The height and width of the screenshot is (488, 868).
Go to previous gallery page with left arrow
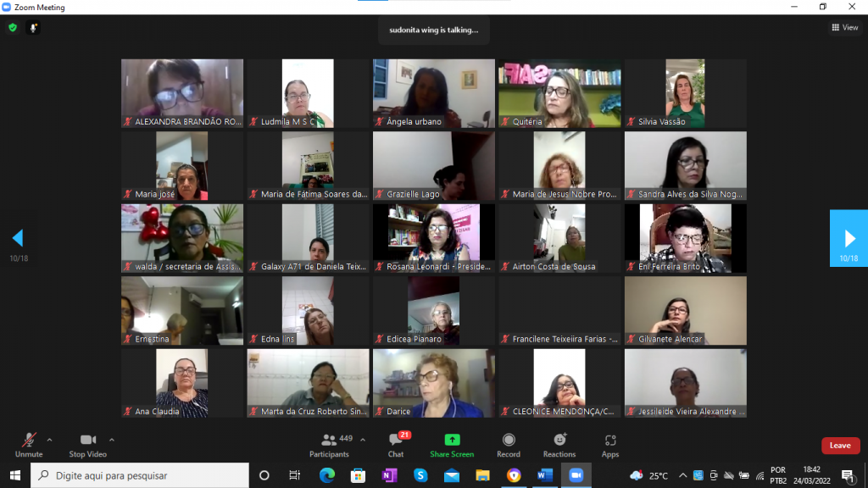click(18, 238)
